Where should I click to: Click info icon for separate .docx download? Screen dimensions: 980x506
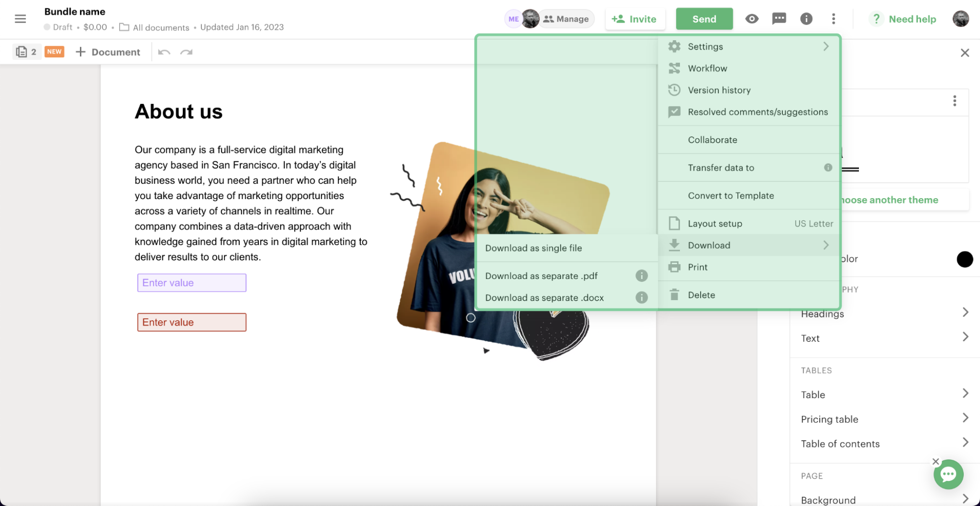click(641, 298)
